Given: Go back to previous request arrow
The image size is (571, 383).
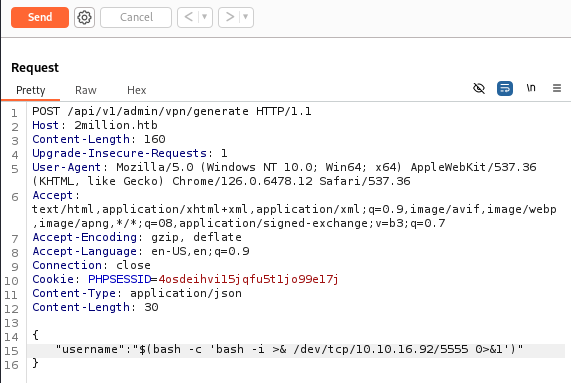Looking at the screenshot, I should [188, 17].
